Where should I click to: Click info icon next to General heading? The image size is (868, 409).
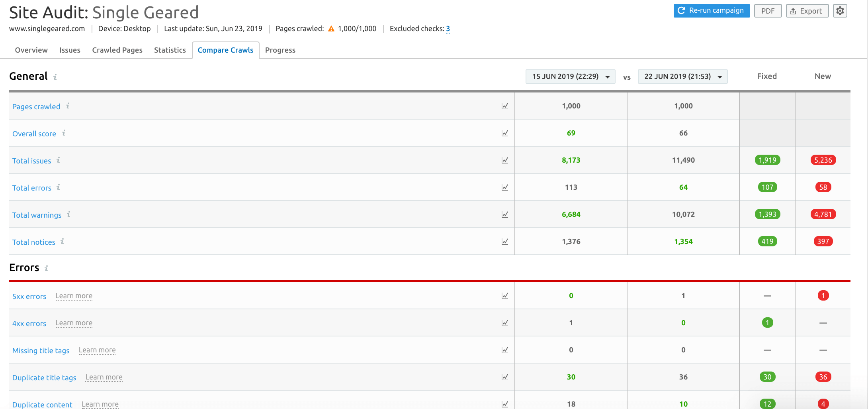[x=55, y=77]
